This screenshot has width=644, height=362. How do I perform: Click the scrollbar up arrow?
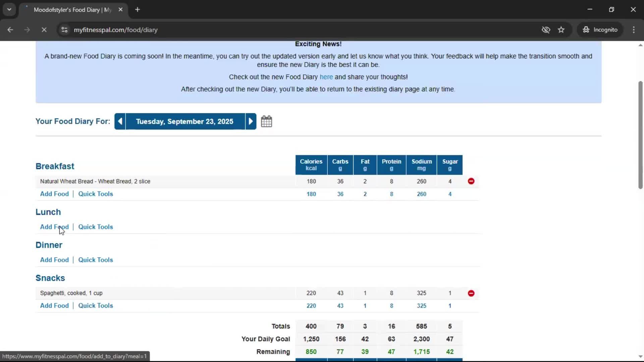[x=640, y=45]
